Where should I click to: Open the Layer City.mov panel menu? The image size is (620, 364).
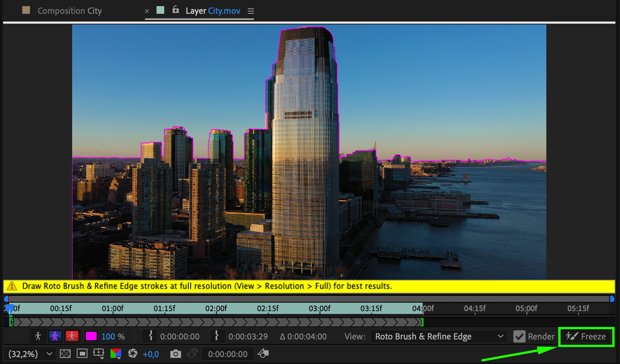tap(251, 11)
